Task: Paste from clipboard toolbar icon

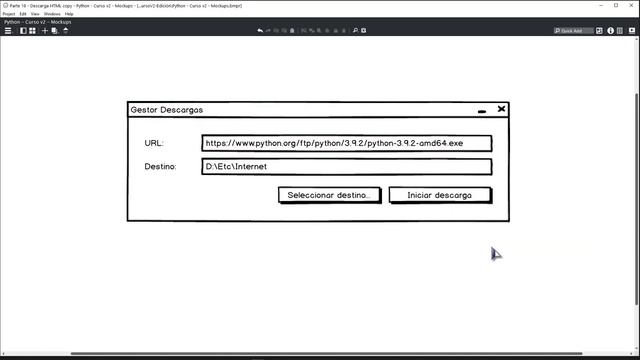Action: (292, 31)
